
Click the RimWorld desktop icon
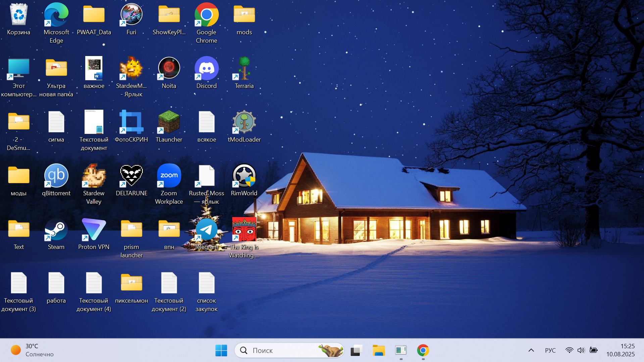[244, 176]
